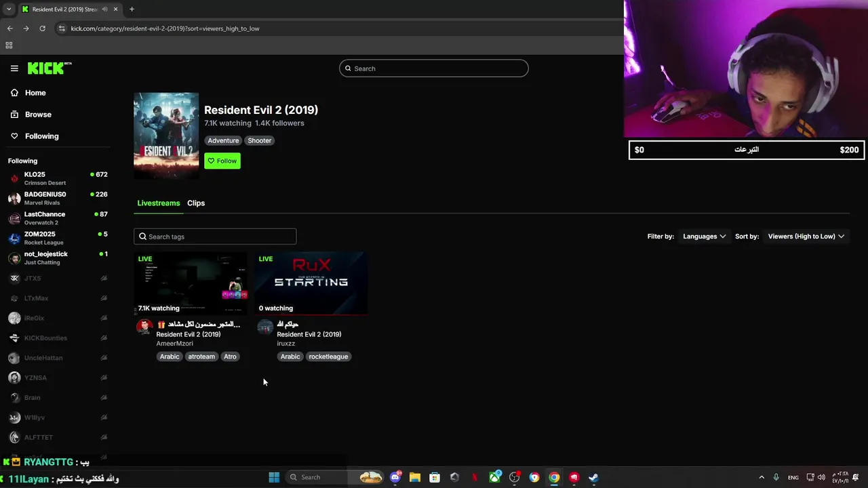The image size is (868, 488).
Task: Open KLO25's channel from the Following list
Action: [x=58, y=178]
